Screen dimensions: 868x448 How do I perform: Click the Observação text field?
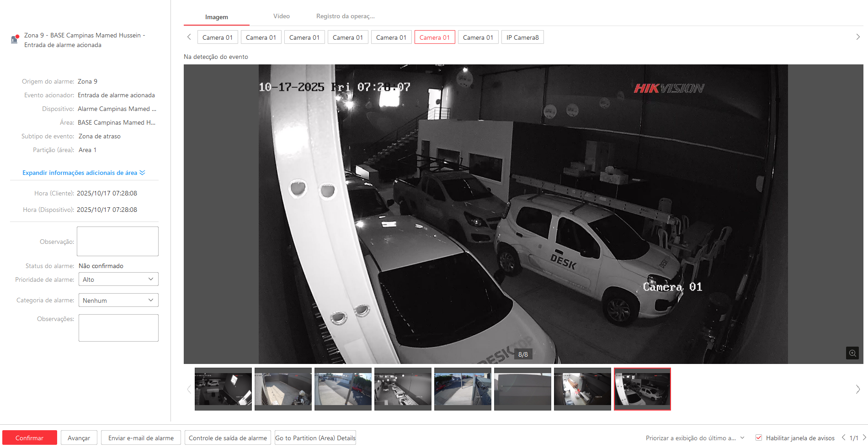pos(117,241)
